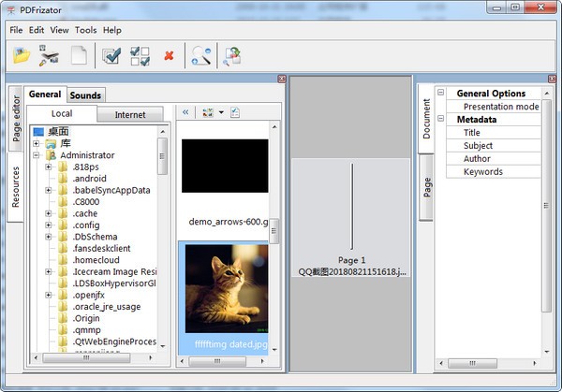The height and width of the screenshot is (392, 562).
Task: Collapse the General Options section
Action: pyautogui.click(x=441, y=94)
